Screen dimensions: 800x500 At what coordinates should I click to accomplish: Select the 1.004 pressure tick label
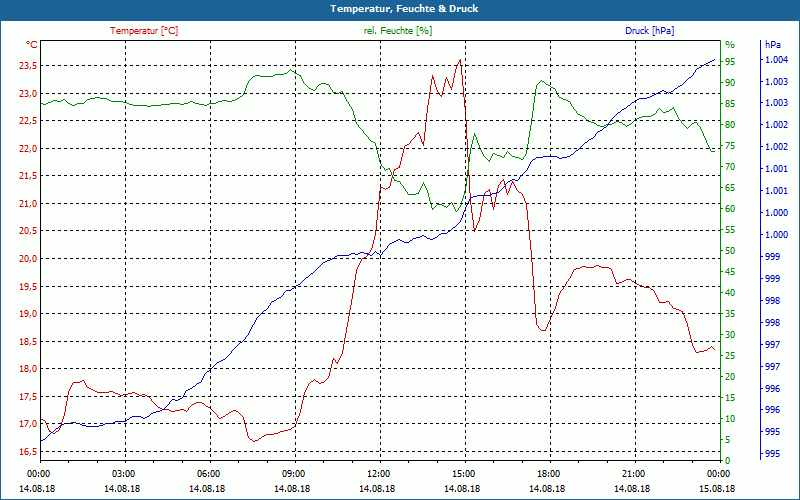click(776, 60)
